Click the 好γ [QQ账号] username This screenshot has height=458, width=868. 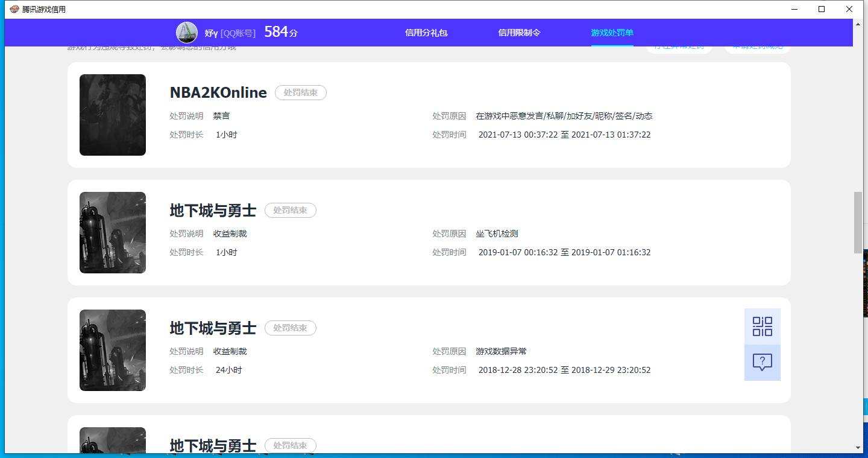pos(230,33)
